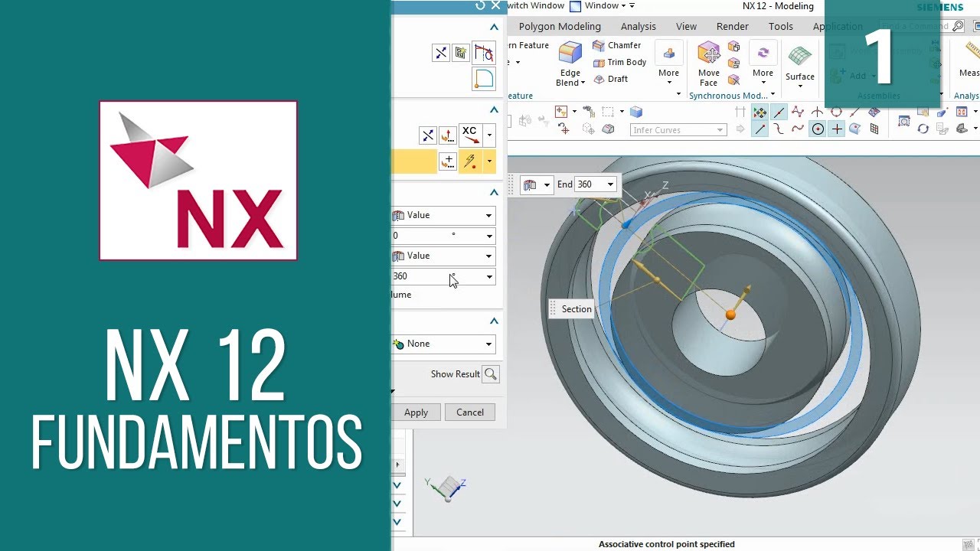980x551 pixels.
Task: Expand the Edge Blend dropdown arrow
Action: point(583,83)
